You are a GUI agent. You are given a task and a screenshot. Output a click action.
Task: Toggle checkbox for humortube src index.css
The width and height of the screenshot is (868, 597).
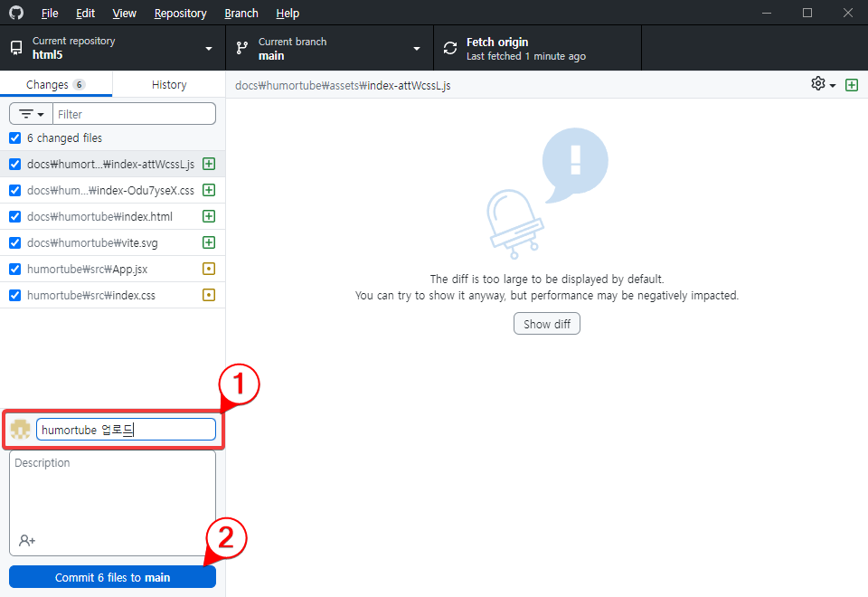coord(14,295)
